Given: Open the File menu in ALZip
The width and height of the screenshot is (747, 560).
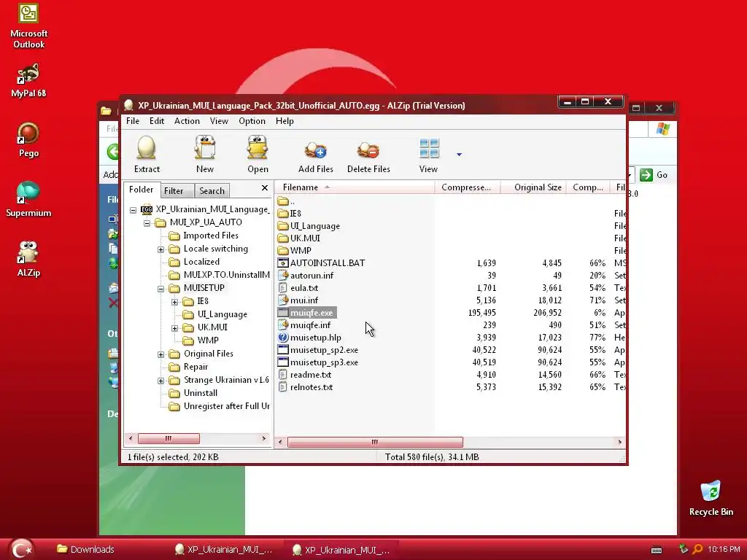Looking at the screenshot, I should pos(133,121).
